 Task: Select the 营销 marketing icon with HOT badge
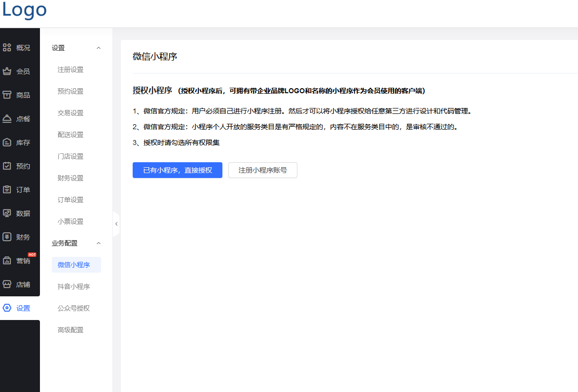click(20, 260)
